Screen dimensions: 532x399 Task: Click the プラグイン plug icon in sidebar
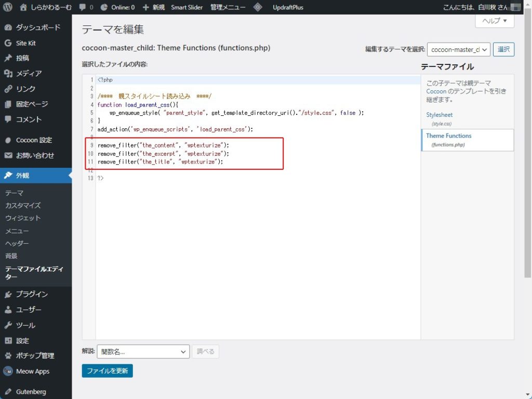[x=8, y=295]
